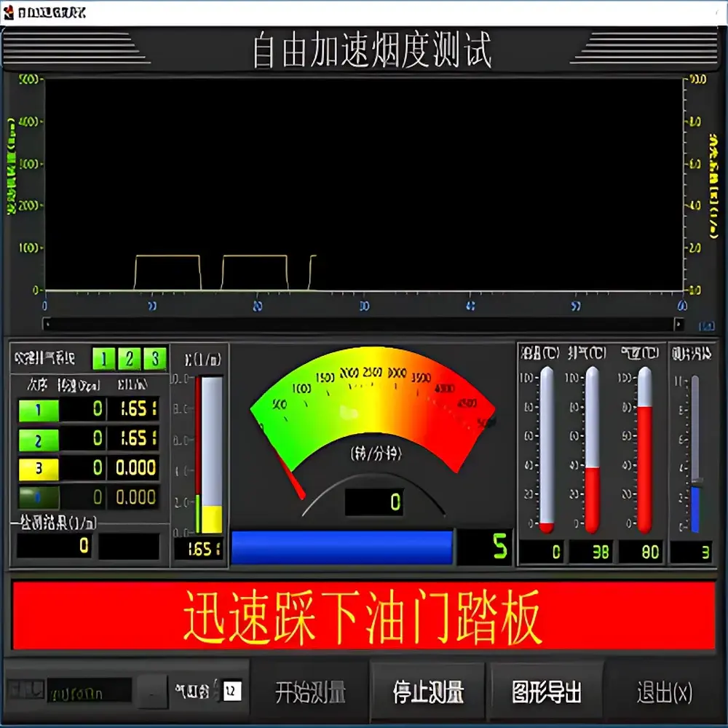Click the 图形导出 export graph button
Viewport: 728px width, 728px height.
pos(547,693)
